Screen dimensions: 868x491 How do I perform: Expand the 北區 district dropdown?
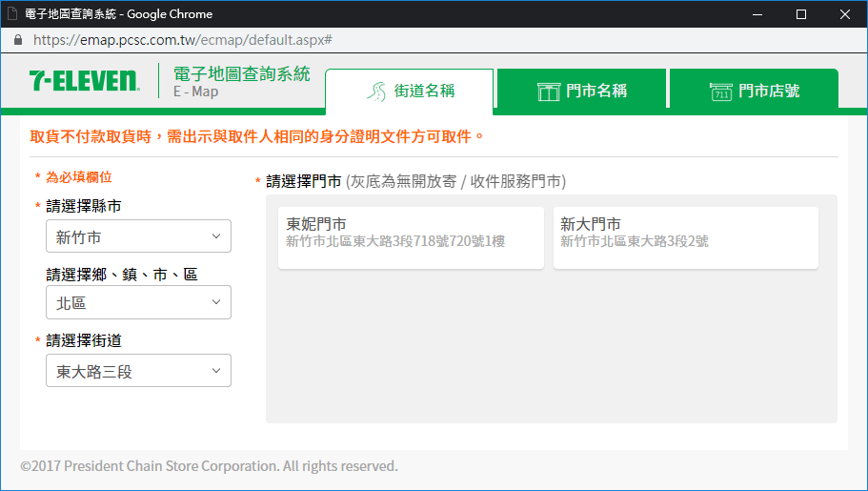click(x=138, y=303)
